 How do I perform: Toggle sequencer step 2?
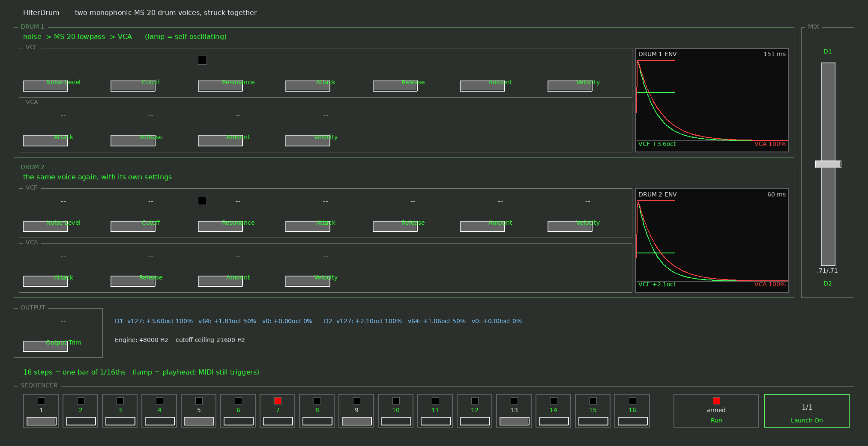(81, 421)
